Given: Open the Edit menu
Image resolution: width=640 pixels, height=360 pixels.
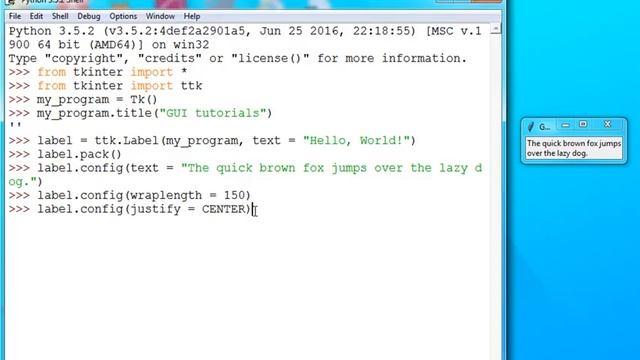Looking at the screenshot, I should (x=36, y=16).
